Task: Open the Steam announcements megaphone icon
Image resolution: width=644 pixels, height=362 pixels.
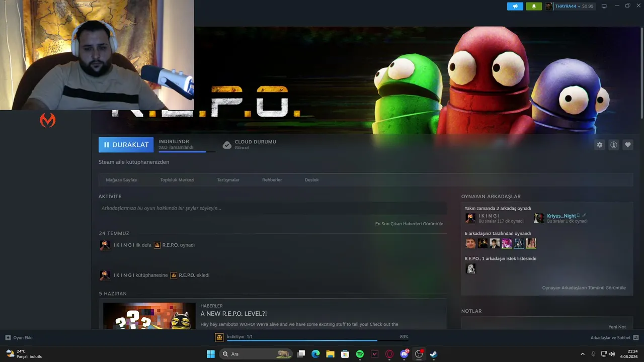Action: [x=515, y=6]
